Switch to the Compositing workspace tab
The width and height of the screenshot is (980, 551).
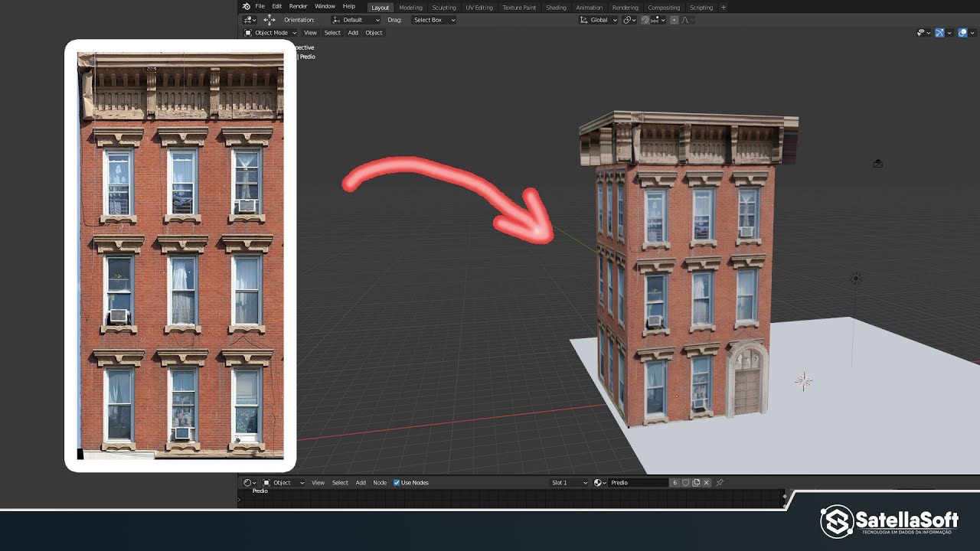coord(664,8)
